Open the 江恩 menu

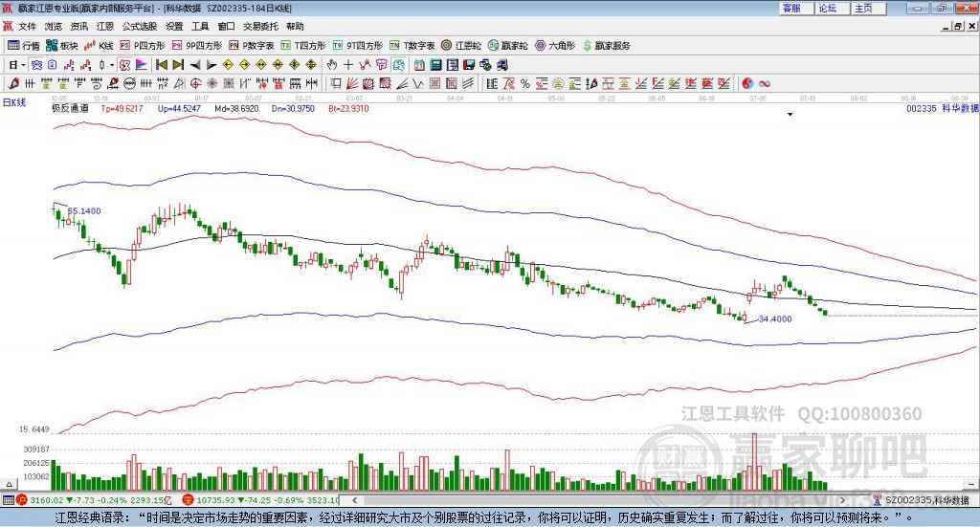click(x=105, y=26)
